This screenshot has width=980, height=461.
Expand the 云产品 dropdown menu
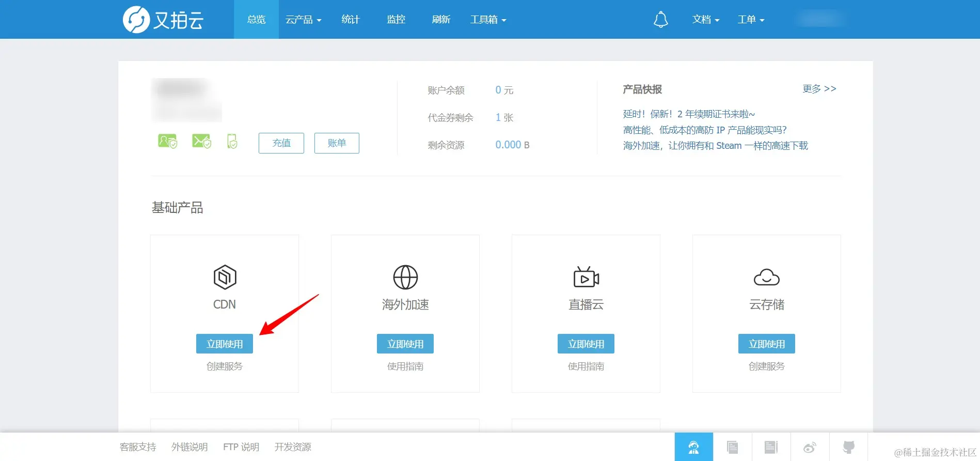coord(303,20)
